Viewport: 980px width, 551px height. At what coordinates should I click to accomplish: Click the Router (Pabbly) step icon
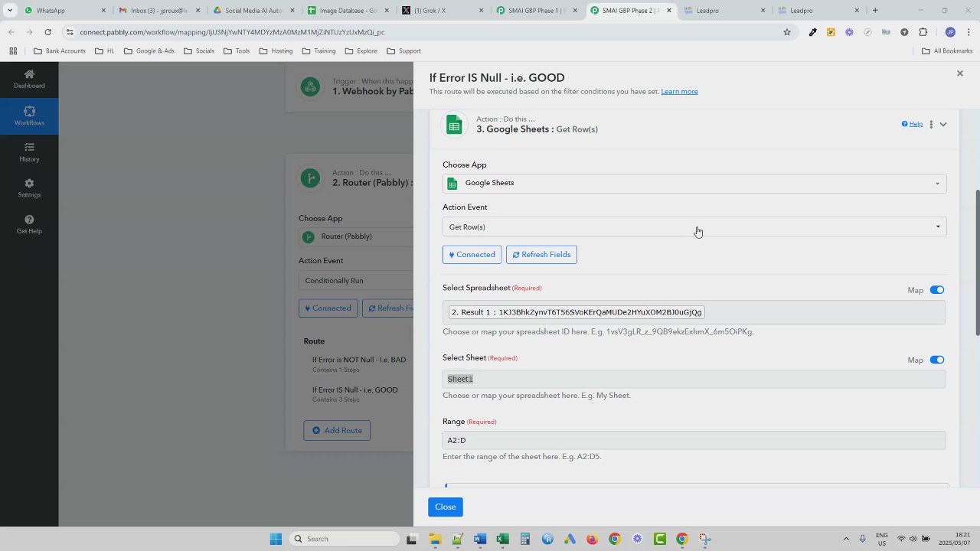[x=310, y=178]
